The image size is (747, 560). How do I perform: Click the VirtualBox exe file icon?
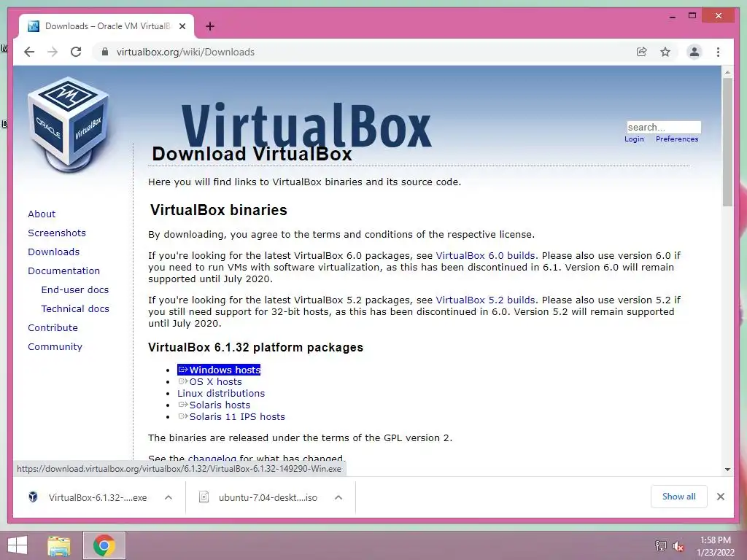point(33,497)
